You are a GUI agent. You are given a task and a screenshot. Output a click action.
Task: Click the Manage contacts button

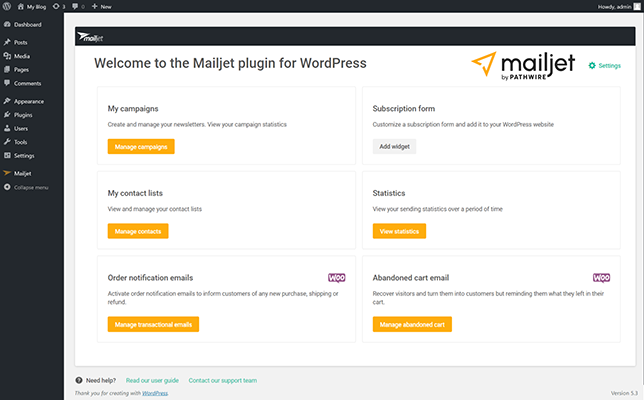(x=138, y=231)
